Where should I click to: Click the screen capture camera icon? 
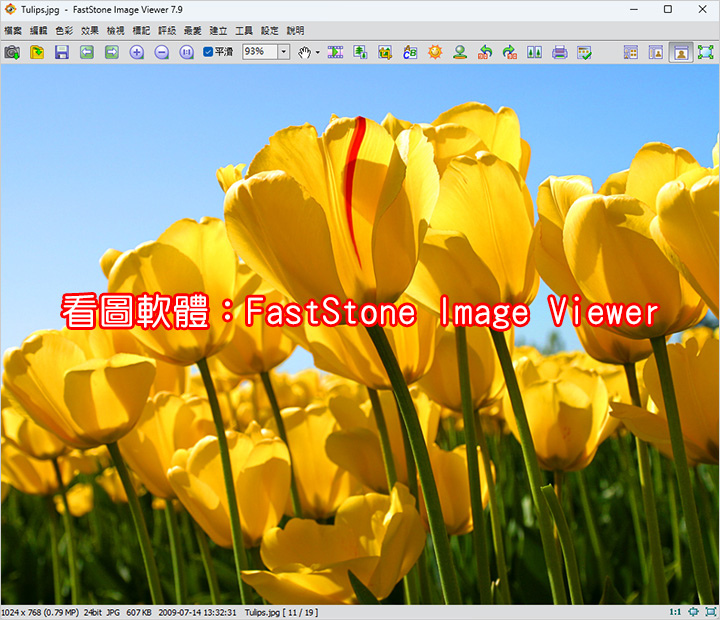point(12,52)
